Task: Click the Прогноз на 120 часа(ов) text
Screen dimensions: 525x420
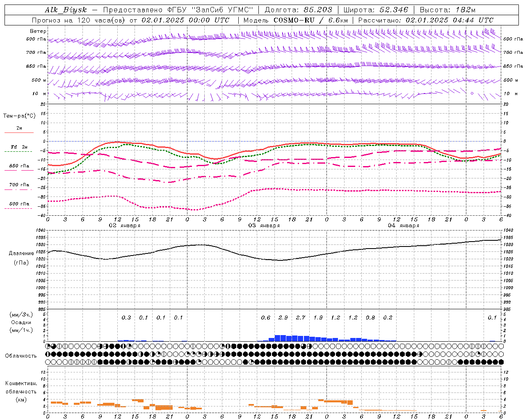Action: (x=79, y=20)
